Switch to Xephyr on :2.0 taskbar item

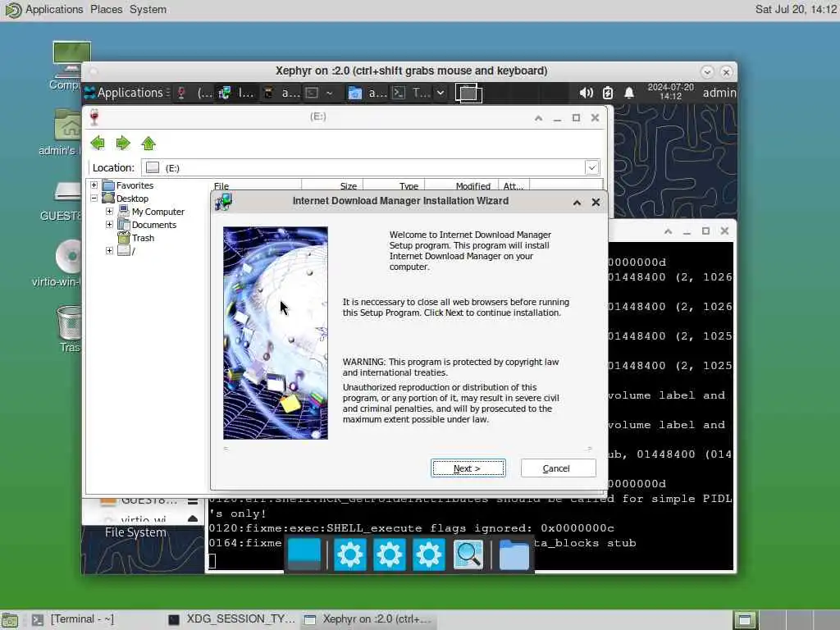[x=368, y=620]
